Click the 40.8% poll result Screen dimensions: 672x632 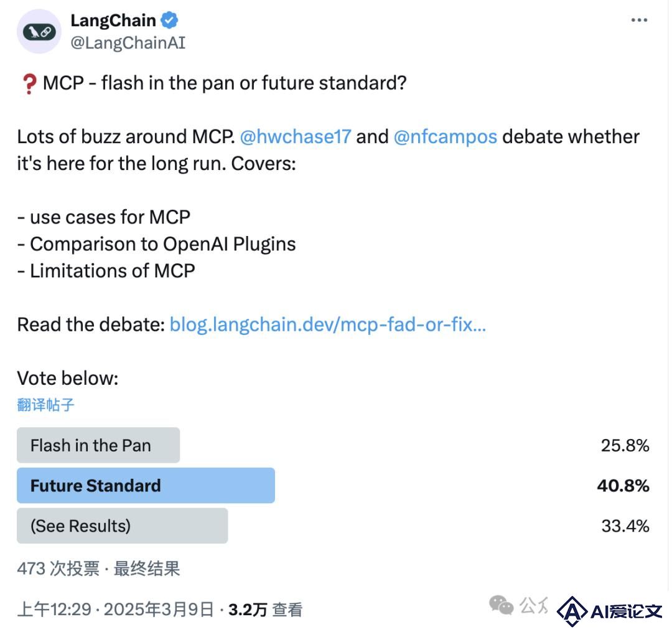coord(623,486)
